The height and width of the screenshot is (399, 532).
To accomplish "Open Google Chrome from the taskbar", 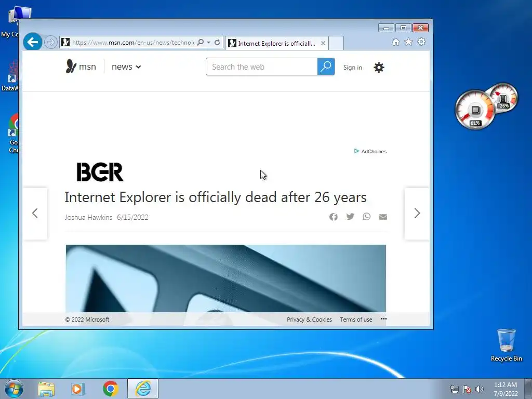I will pyautogui.click(x=111, y=389).
